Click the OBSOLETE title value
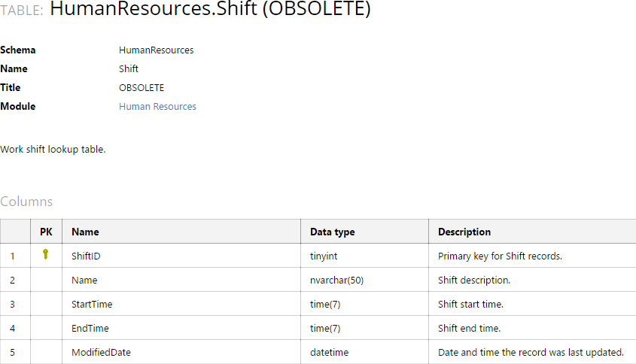The image size is (636, 364). (x=142, y=88)
